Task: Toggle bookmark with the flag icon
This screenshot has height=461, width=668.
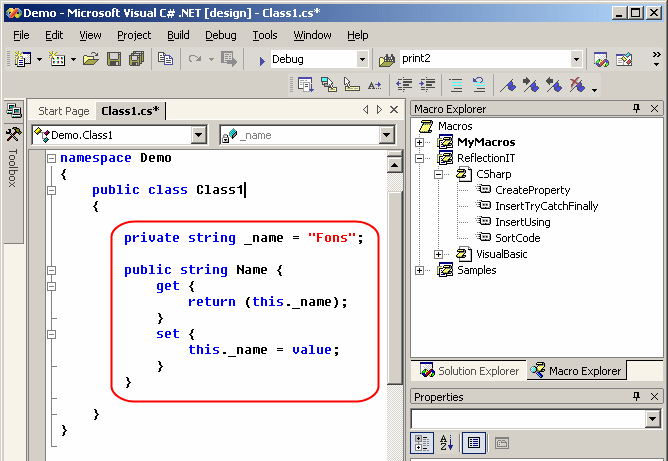Action: 508,85
